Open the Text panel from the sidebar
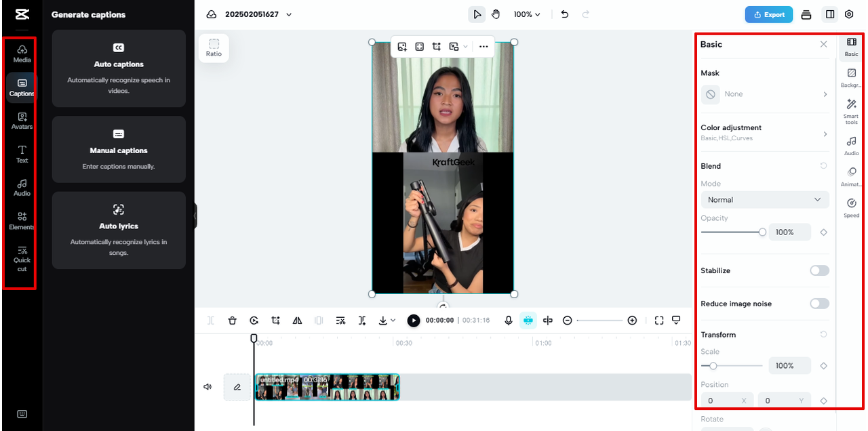 click(x=21, y=155)
